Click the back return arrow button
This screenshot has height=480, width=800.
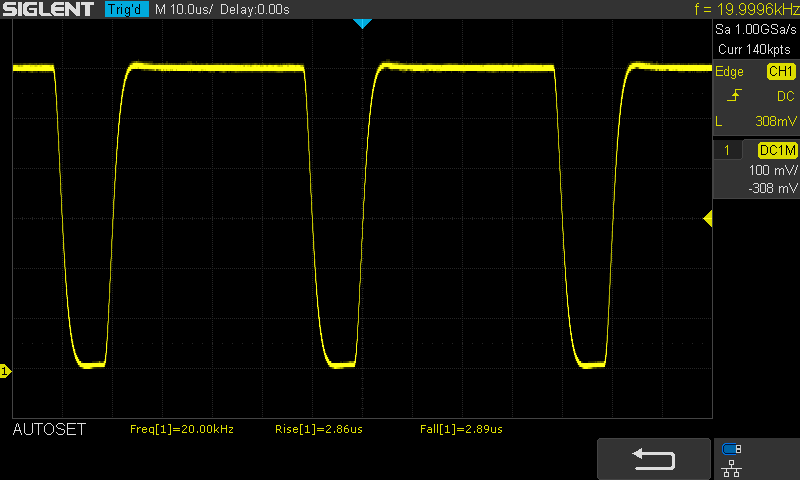[654, 459]
